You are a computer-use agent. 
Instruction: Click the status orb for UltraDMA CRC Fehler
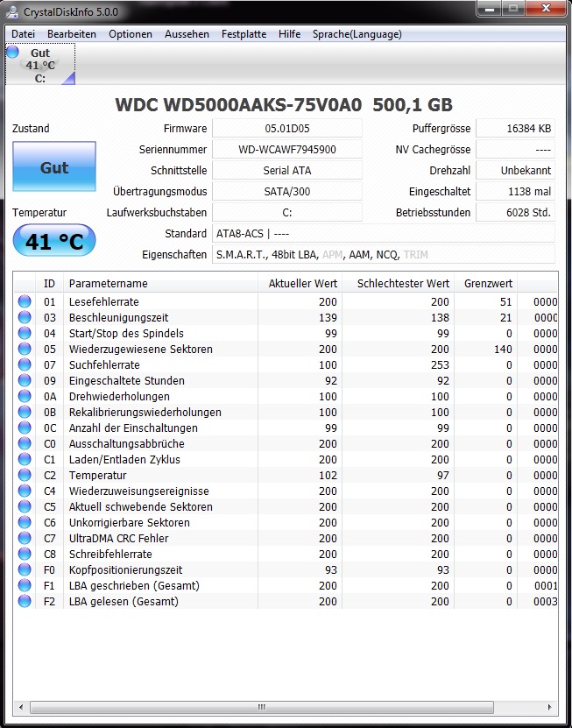coord(25,539)
